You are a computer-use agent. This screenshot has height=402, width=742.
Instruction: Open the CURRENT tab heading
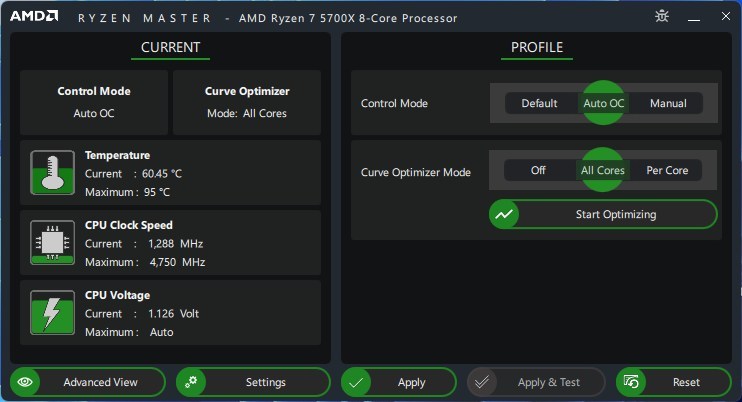170,48
